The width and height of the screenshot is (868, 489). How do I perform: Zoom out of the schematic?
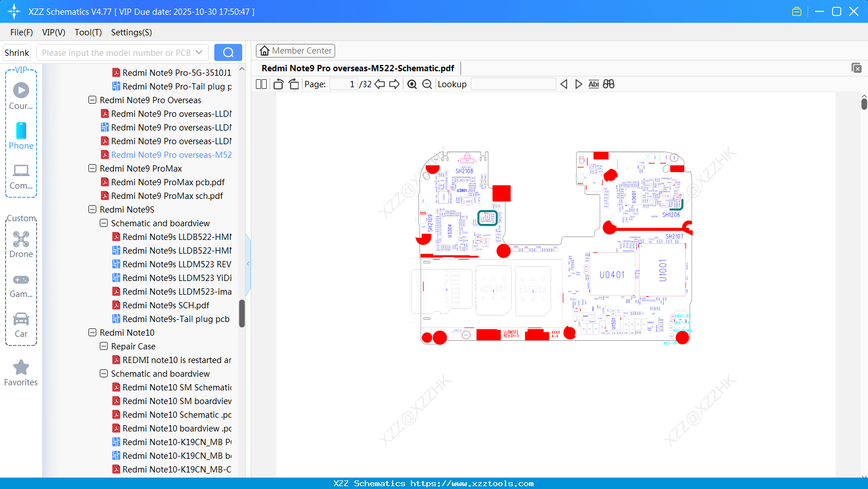[427, 84]
